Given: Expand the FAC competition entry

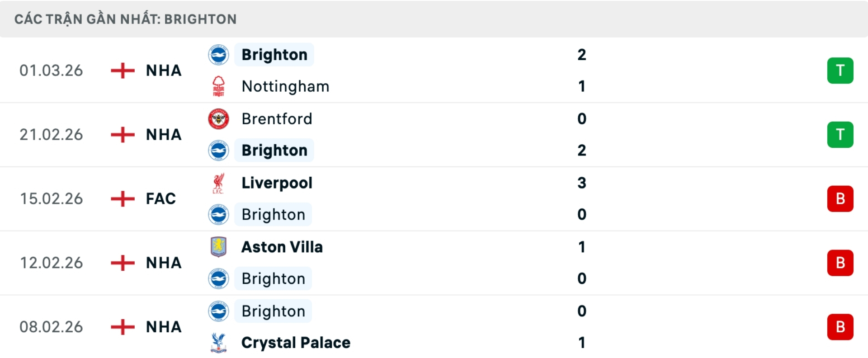Looking at the screenshot, I should click(160, 199).
